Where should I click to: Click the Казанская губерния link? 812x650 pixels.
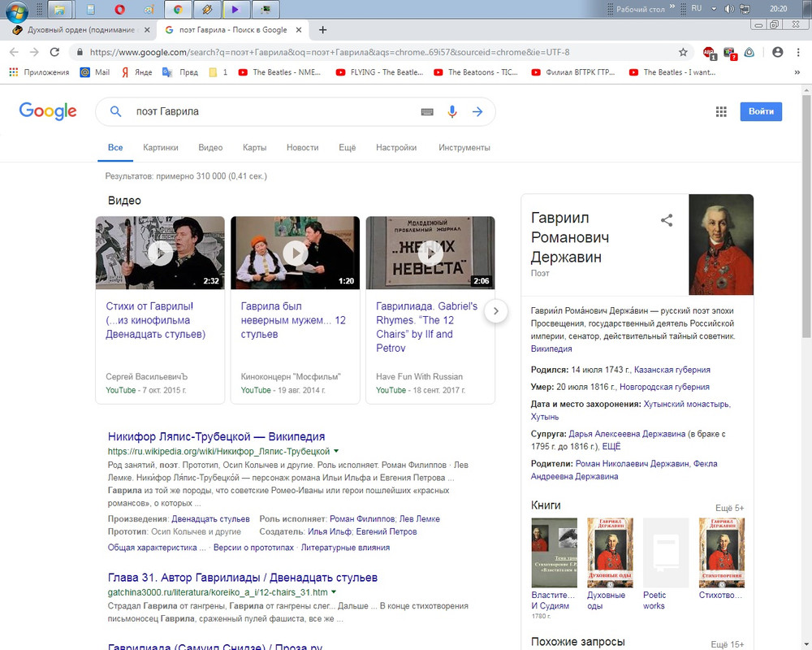click(x=672, y=370)
